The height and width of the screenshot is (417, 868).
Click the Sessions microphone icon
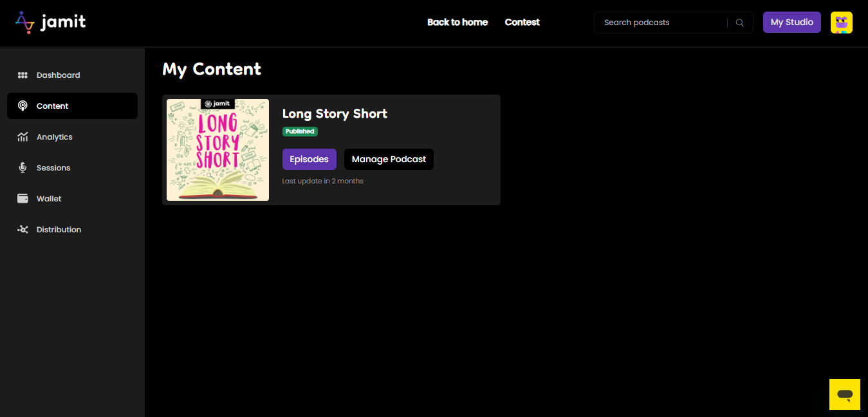coord(23,168)
